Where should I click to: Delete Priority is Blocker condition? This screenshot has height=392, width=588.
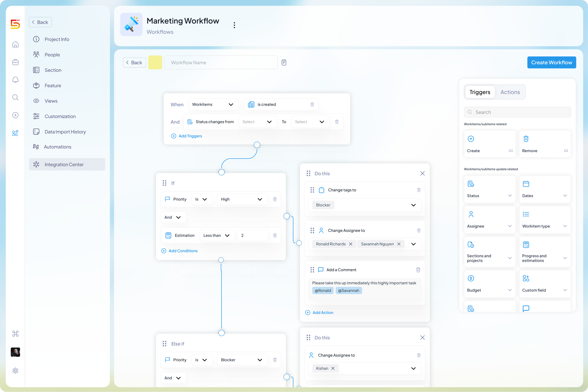275,360
